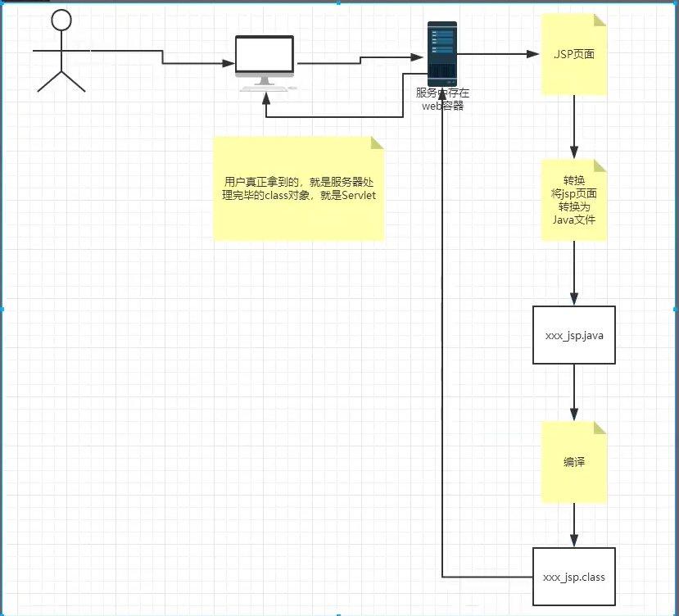Image resolution: width=679 pixels, height=616 pixels.
Task: Select the '用户真正拿到的' explanation note
Action: pos(298,188)
